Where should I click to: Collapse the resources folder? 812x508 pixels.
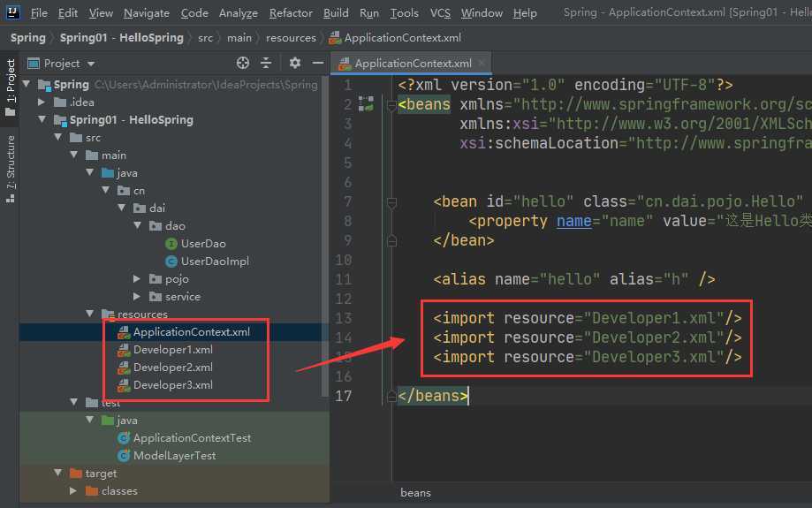[90, 314]
